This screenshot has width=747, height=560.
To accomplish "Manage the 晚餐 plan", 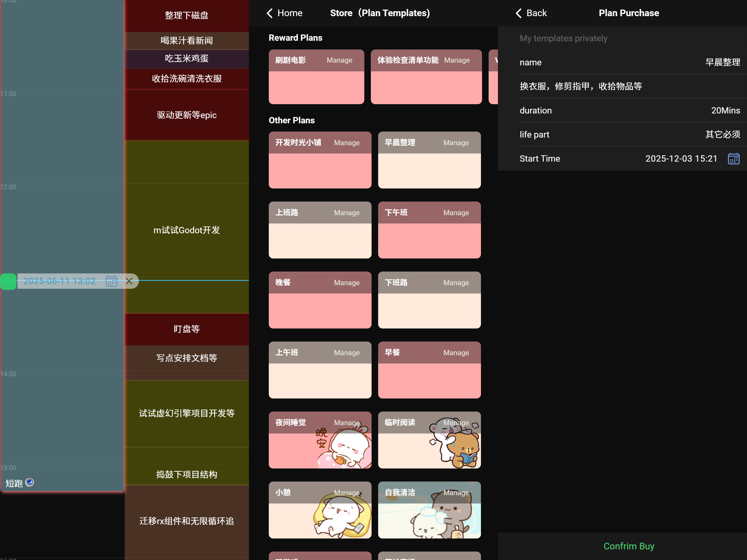I will point(347,283).
